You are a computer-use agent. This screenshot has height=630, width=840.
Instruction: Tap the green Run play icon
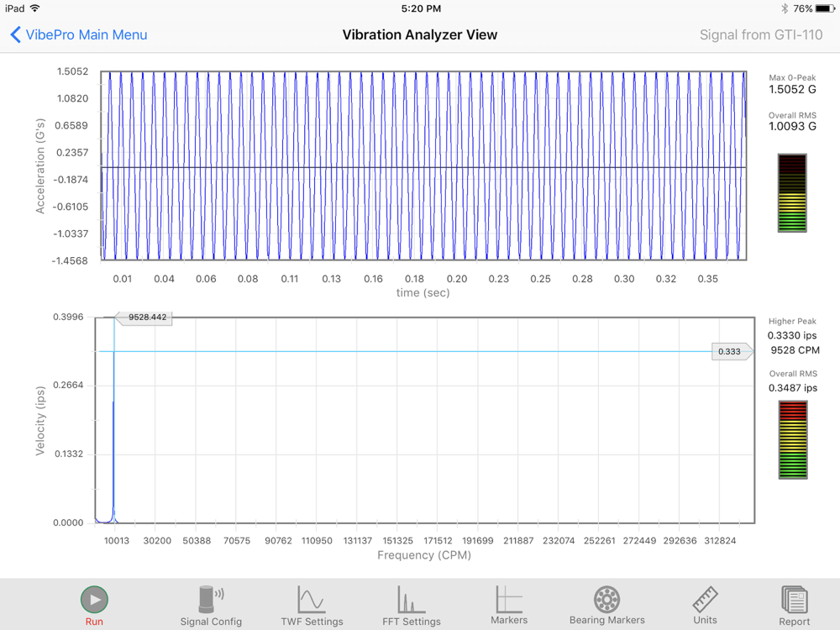click(94, 599)
